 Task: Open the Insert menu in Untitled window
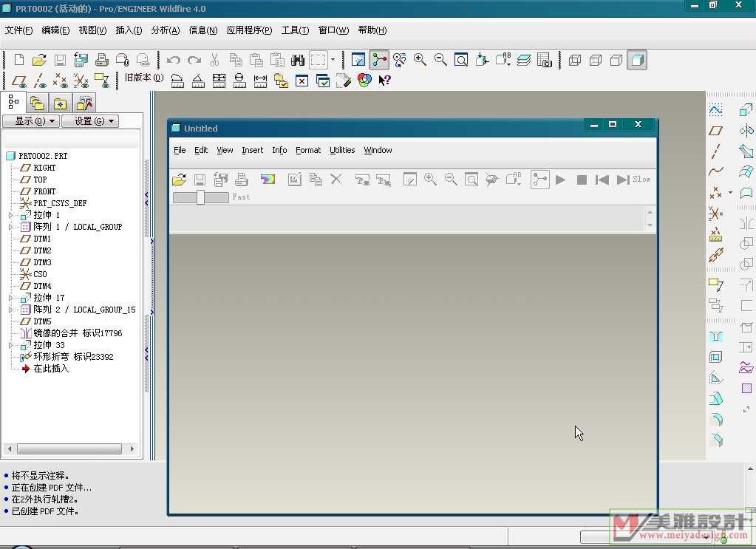point(253,150)
